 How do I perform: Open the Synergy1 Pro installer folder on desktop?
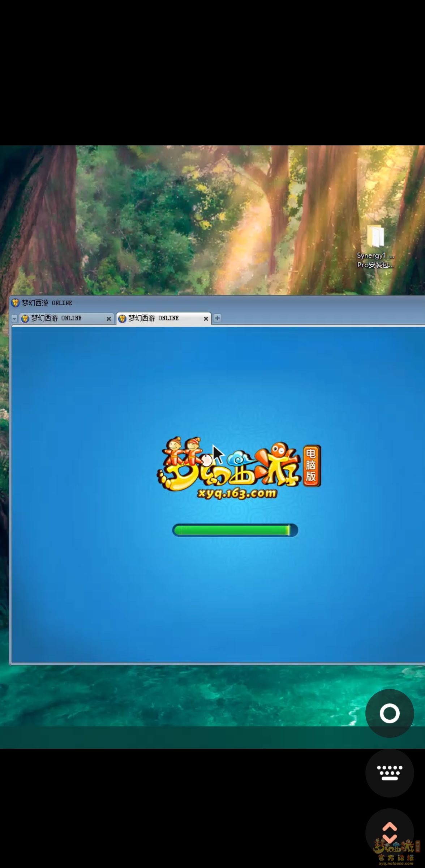[375, 246]
